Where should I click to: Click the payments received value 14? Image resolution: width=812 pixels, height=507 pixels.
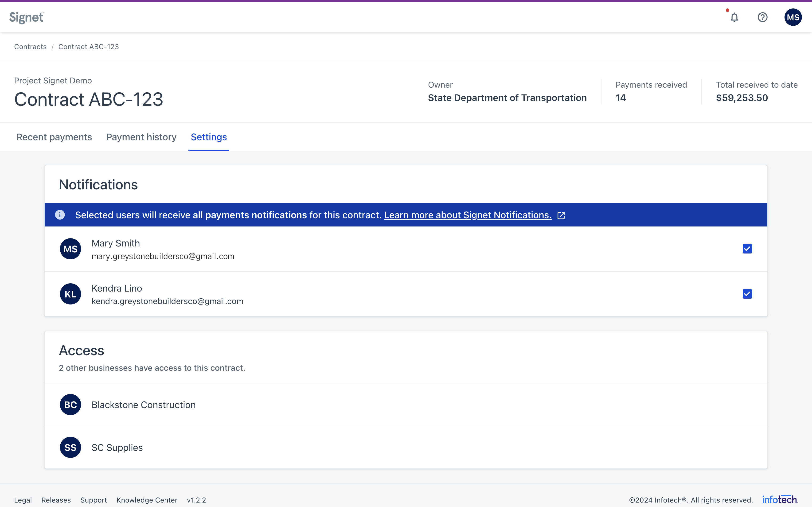621,97
